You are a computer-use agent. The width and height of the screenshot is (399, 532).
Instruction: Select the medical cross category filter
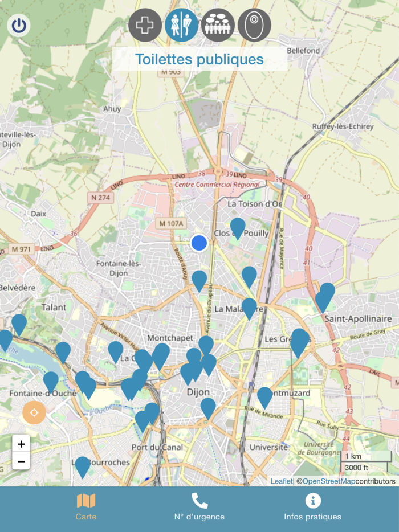point(145,25)
